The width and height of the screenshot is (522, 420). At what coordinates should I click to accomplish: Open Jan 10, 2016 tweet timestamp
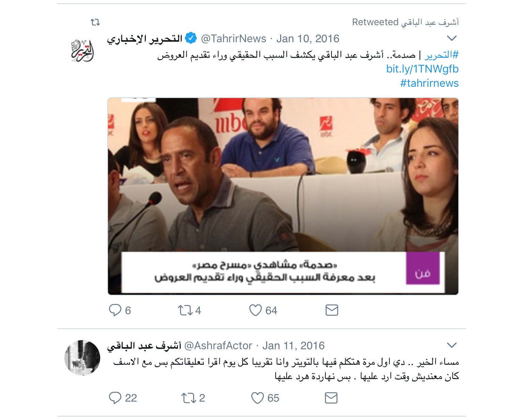(308, 38)
